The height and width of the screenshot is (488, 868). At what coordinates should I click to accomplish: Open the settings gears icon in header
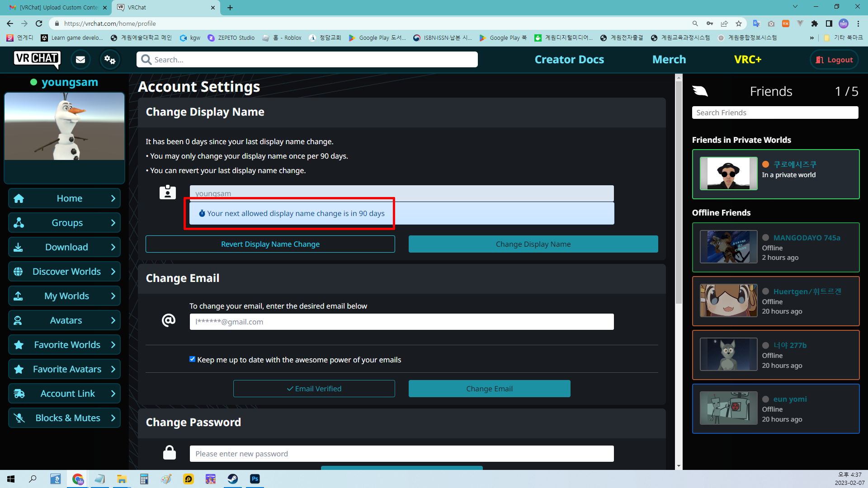coord(110,59)
